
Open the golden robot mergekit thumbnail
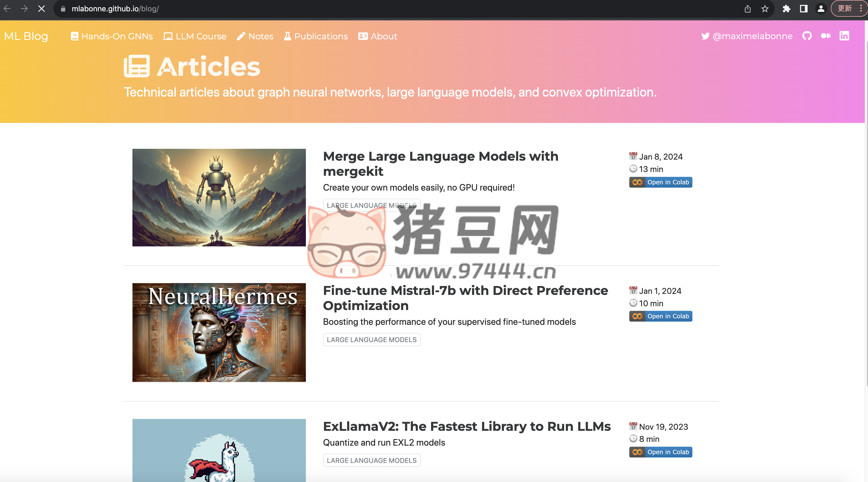pos(219,197)
